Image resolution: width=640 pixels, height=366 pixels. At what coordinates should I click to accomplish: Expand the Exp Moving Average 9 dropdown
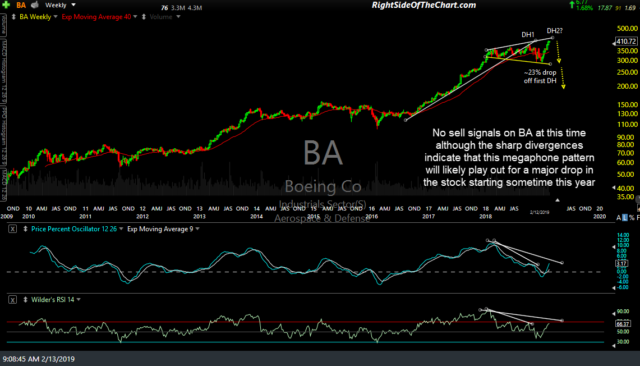(198, 229)
